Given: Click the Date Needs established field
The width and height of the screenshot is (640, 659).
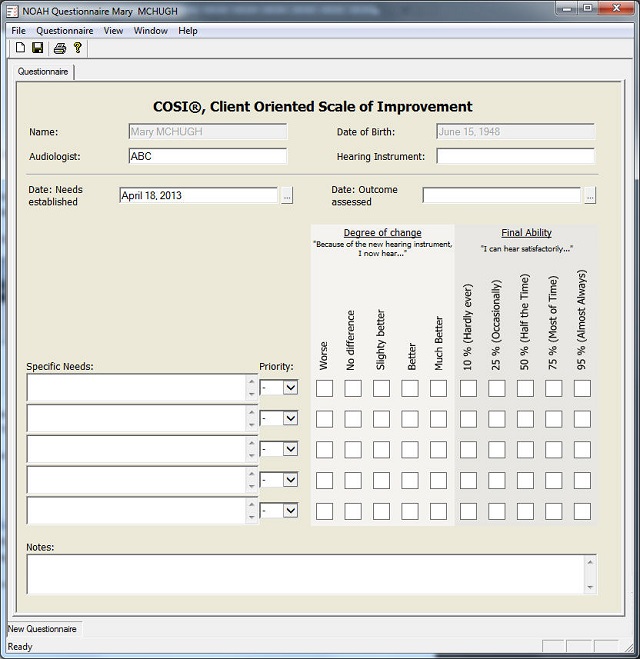Looking at the screenshot, I should click(199, 195).
